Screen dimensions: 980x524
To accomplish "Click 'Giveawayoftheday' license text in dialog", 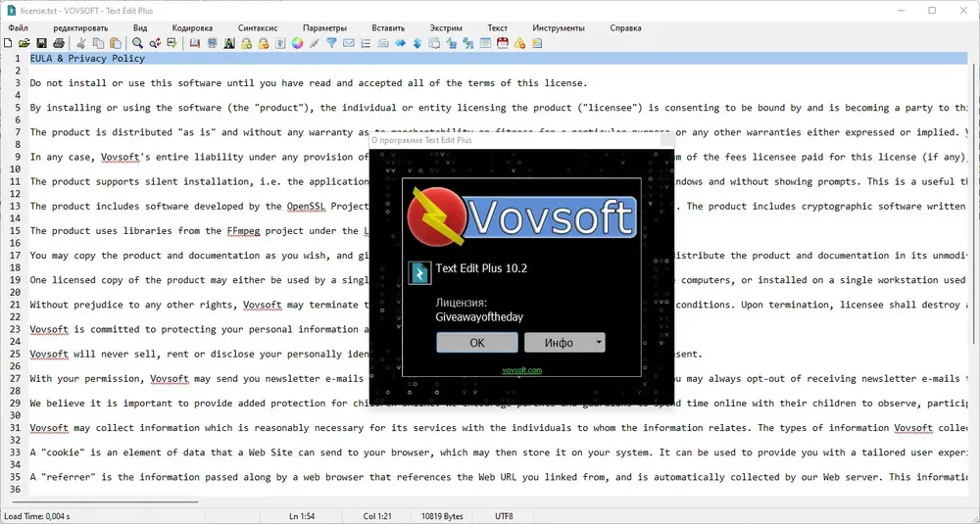I will 479,316.
